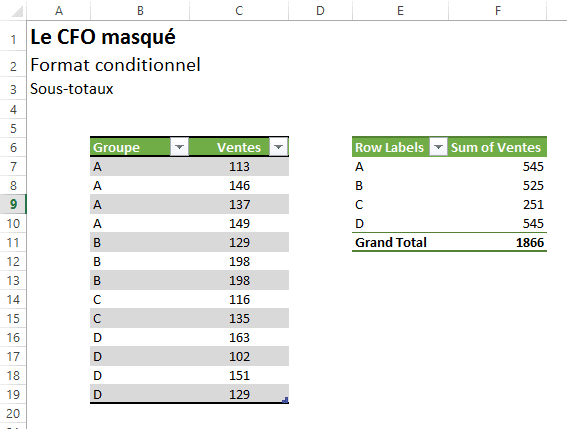Select row 11 header
This screenshot has width=567, height=429.
[13, 242]
